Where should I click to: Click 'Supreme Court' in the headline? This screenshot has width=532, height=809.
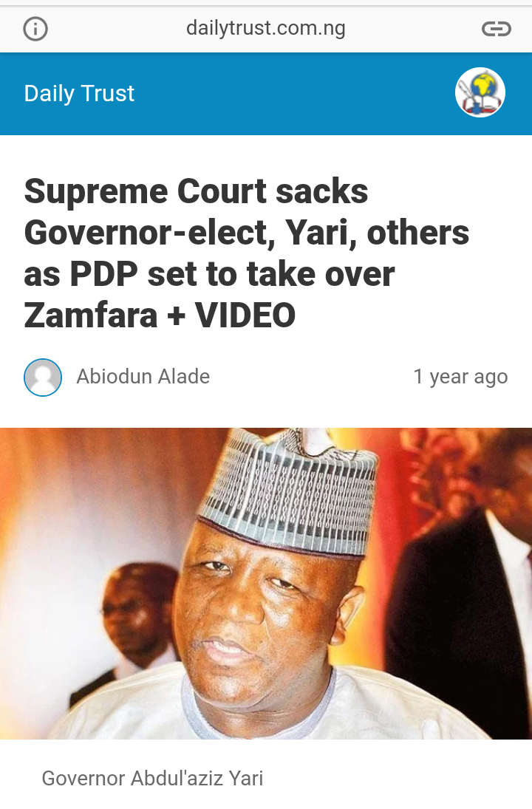tap(145, 191)
